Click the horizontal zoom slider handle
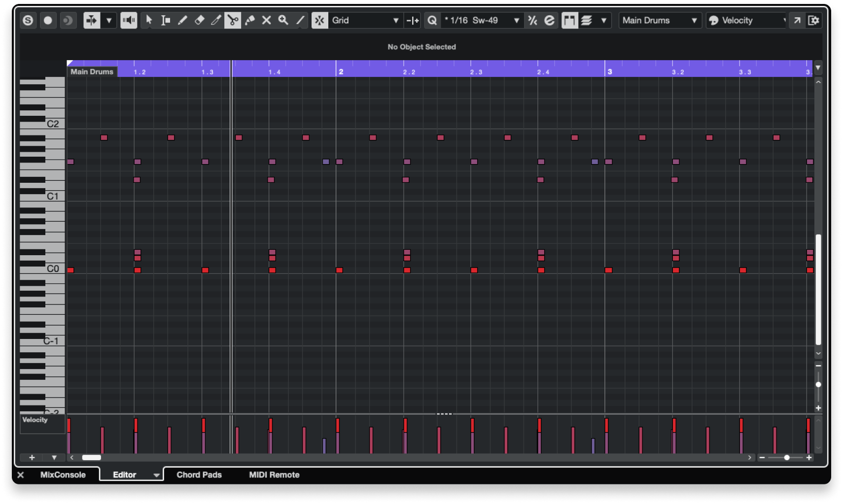Viewport: 843px width, 504px height. click(787, 458)
